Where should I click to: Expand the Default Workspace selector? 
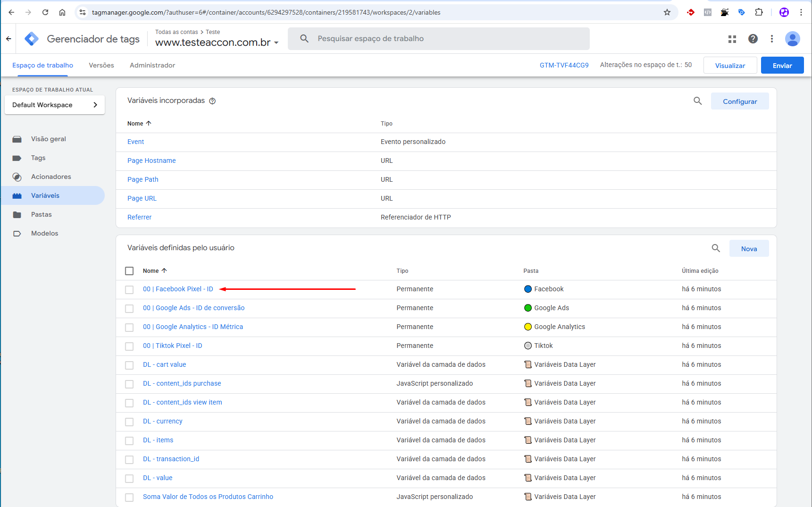click(55, 105)
